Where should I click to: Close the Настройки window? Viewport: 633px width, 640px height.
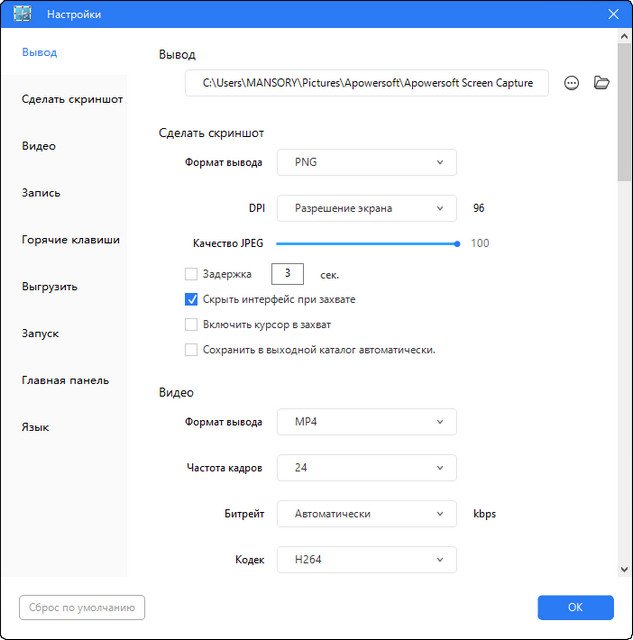tap(613, 14)
